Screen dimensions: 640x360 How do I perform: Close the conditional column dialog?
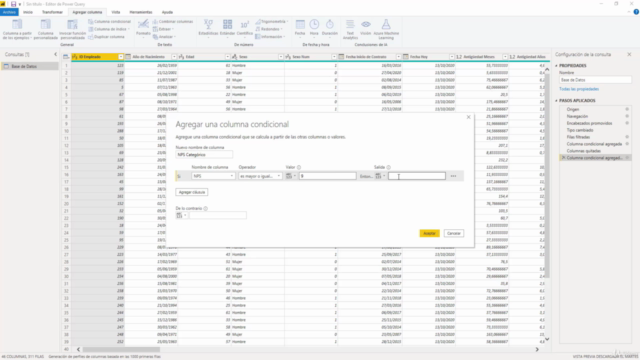(x=469, y=117)
